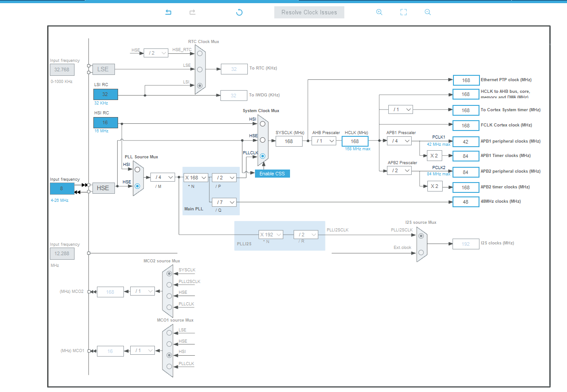Click APB2 timer clocks value field
Viewport: 567px width, 392px height.
click(466, 187)
